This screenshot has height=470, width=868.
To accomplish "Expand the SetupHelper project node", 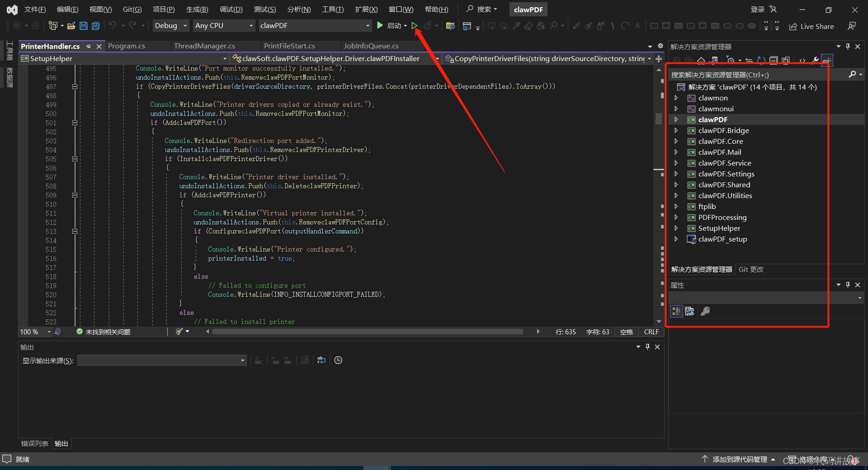I will 676,228.
